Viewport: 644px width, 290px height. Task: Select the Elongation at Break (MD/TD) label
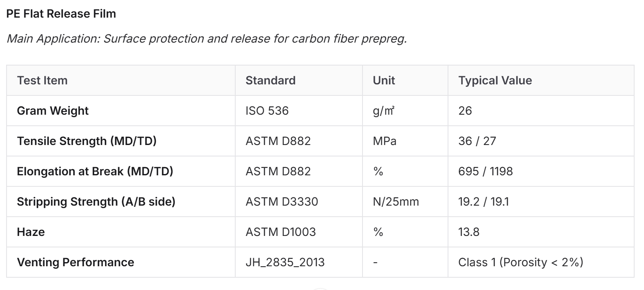pos(95,171)
